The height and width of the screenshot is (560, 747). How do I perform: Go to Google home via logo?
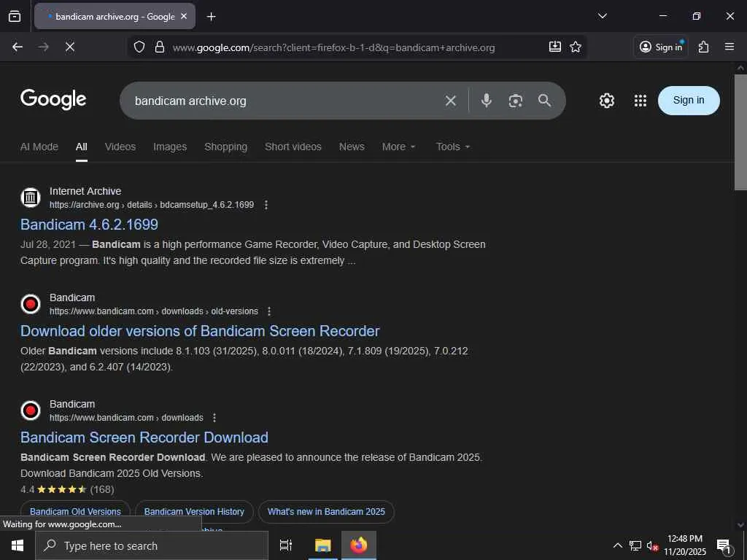[53, 99]
